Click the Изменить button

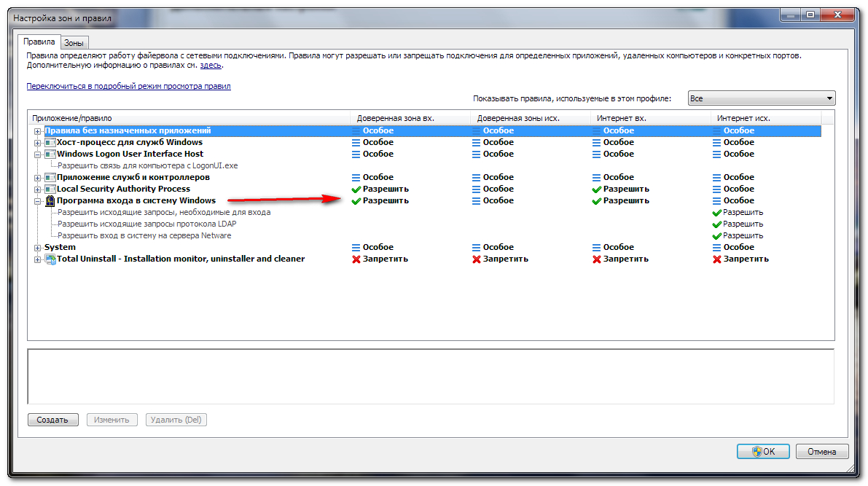pyautogui.click(x=112, y=420)
